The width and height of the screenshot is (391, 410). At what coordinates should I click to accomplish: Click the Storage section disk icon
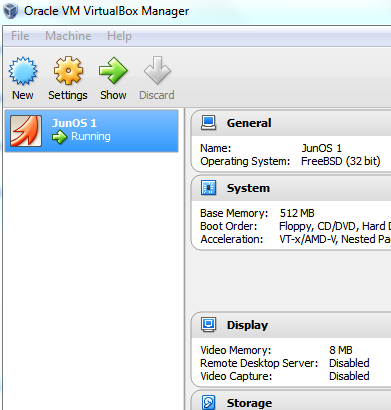pyautogui.click(x=209, y=402)
